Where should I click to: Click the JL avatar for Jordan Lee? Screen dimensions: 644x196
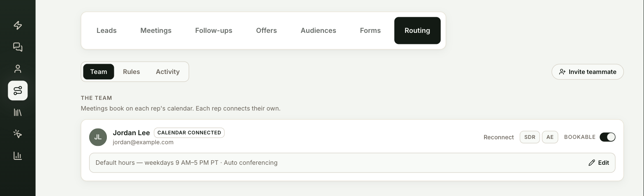(x=98, y=137)
